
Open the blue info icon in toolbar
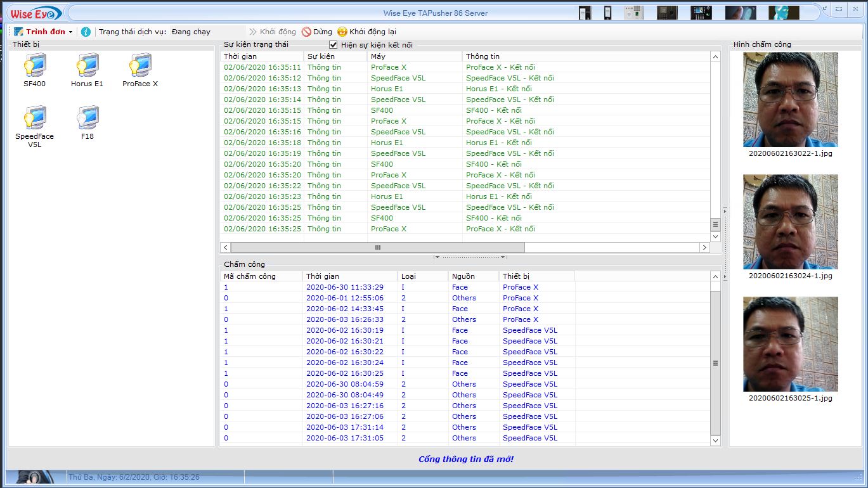[86, 32]
